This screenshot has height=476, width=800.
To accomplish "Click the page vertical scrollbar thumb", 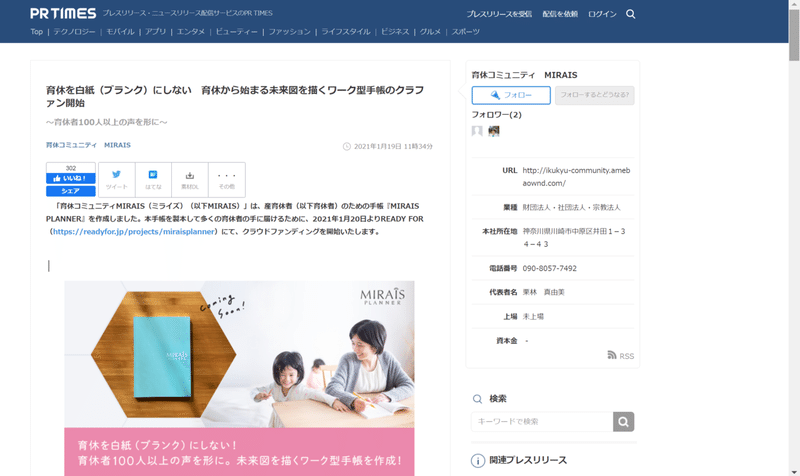I will coord(794,35).
